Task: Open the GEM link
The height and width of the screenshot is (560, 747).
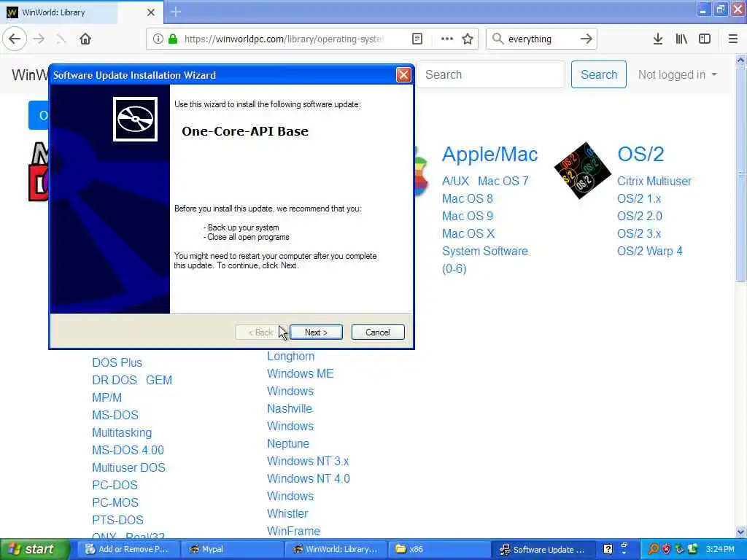Action: (x=158, y=380)
